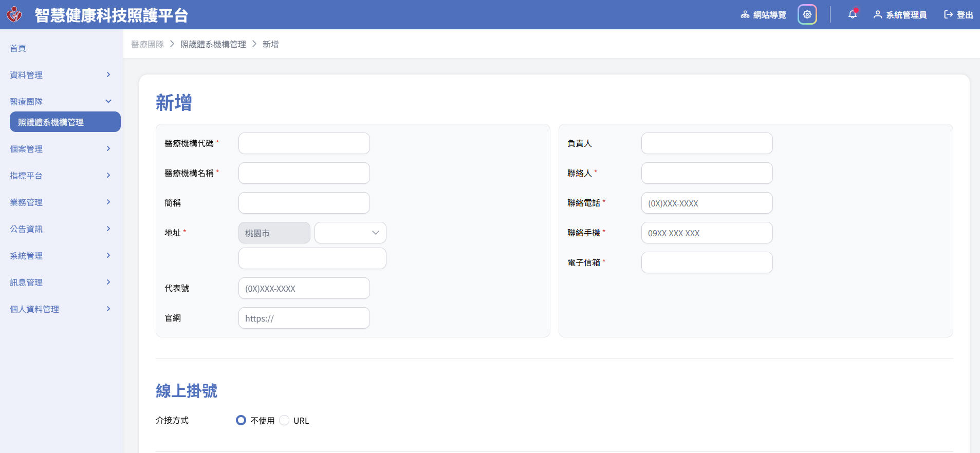This screenshot has height=453, width=980.
Task: Click the 醫療機構代碼 input field
Action: [304, 143]
